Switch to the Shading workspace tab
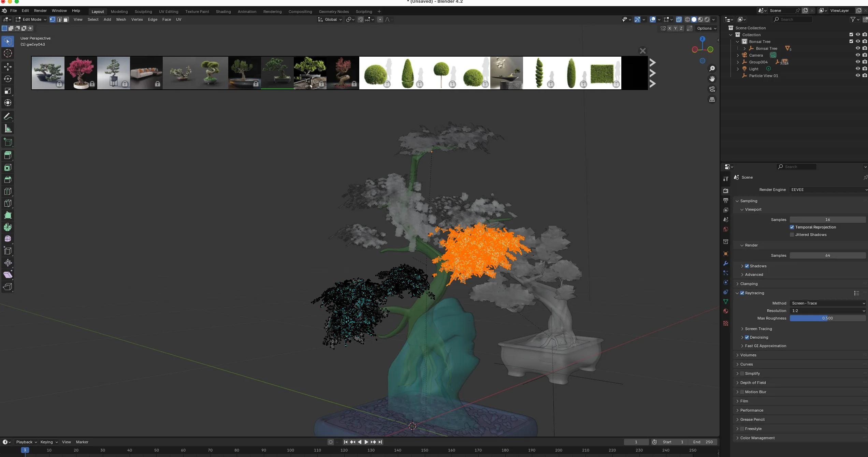Screen dimensions: 868x457 coord(223,12)
